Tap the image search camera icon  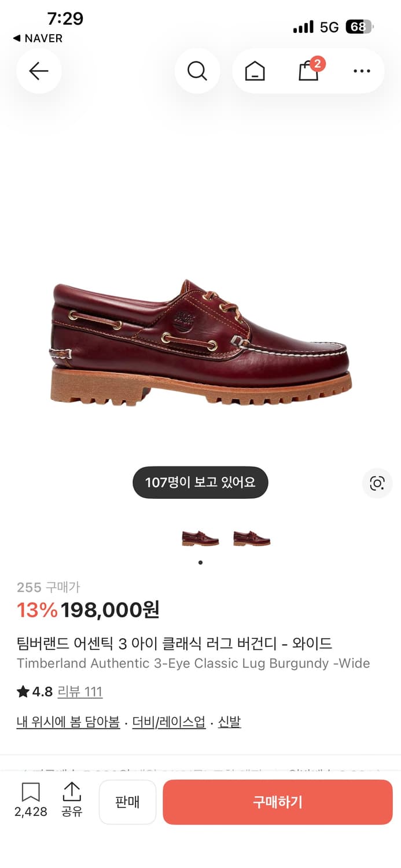377,483
